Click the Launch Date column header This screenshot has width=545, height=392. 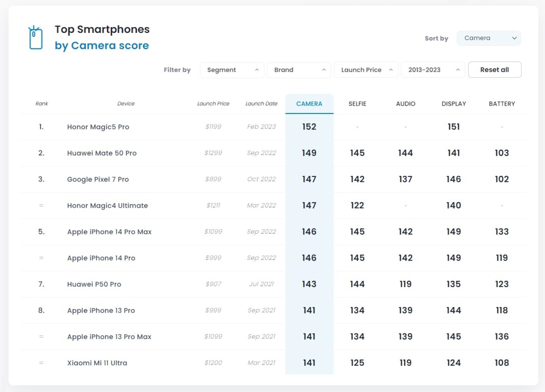tap(261, 104)
